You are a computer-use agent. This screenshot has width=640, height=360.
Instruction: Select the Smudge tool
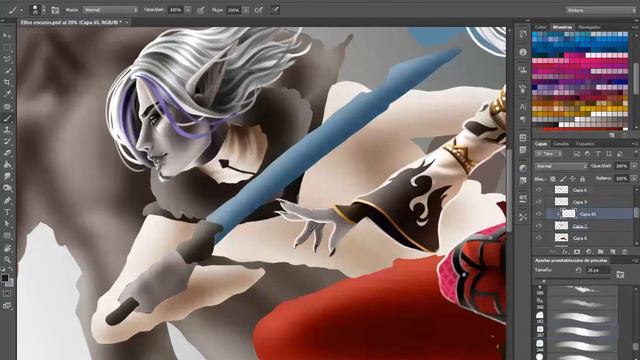(x=7, y=177)
